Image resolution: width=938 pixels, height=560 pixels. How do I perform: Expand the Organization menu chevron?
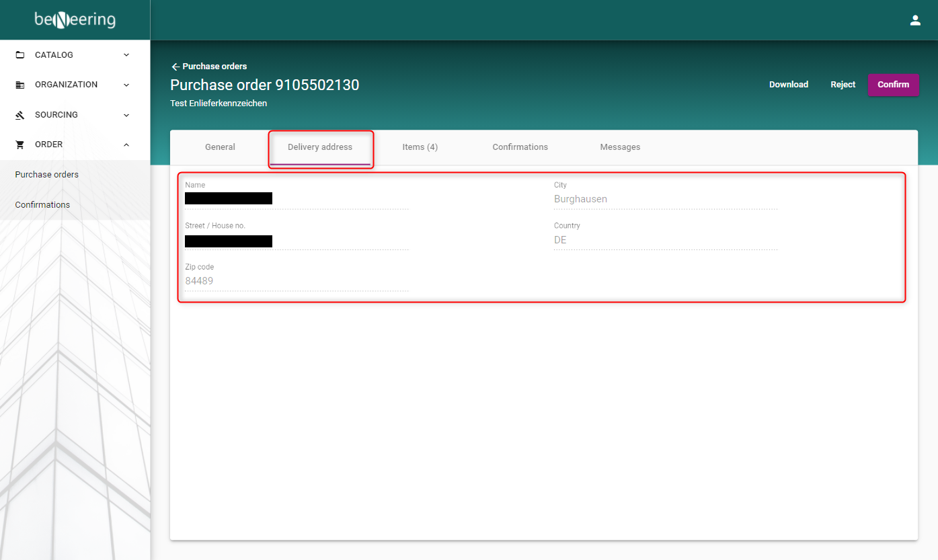(126, 85)
